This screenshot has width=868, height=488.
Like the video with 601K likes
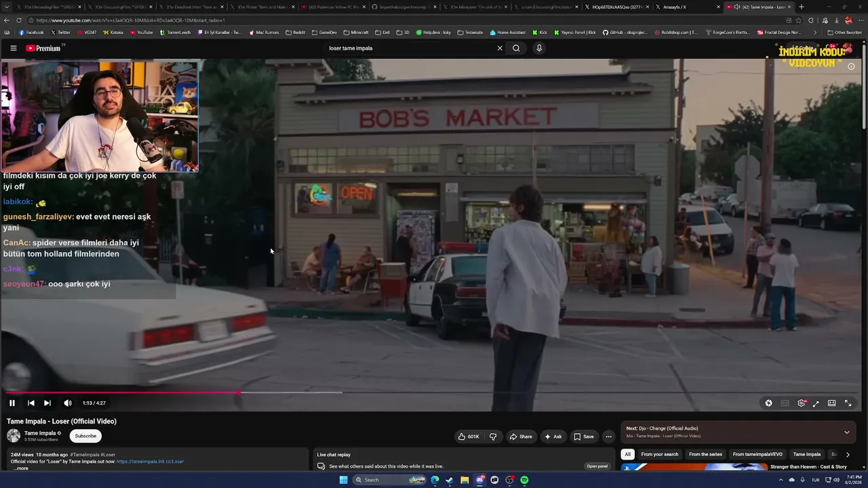pos(469,436)
